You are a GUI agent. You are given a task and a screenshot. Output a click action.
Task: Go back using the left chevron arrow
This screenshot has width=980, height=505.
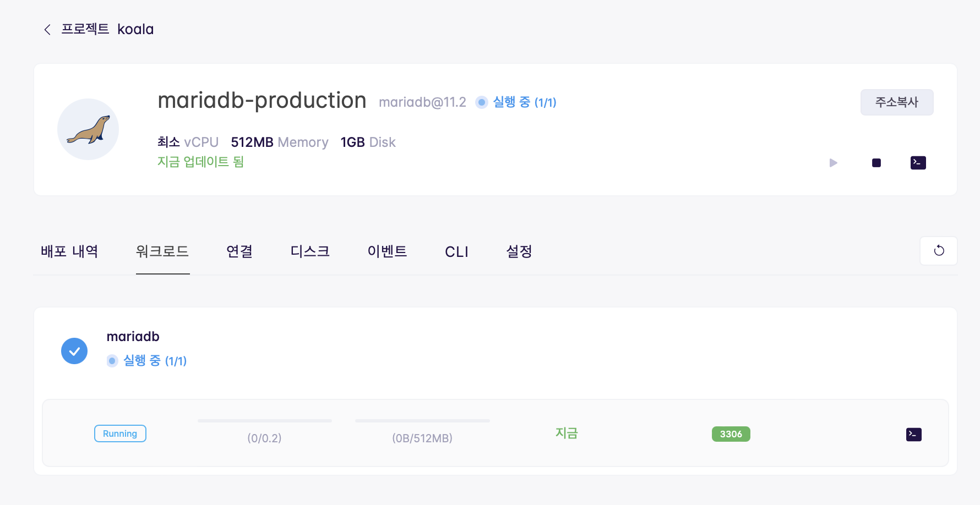pyautogui.click(x=47, y=30)
